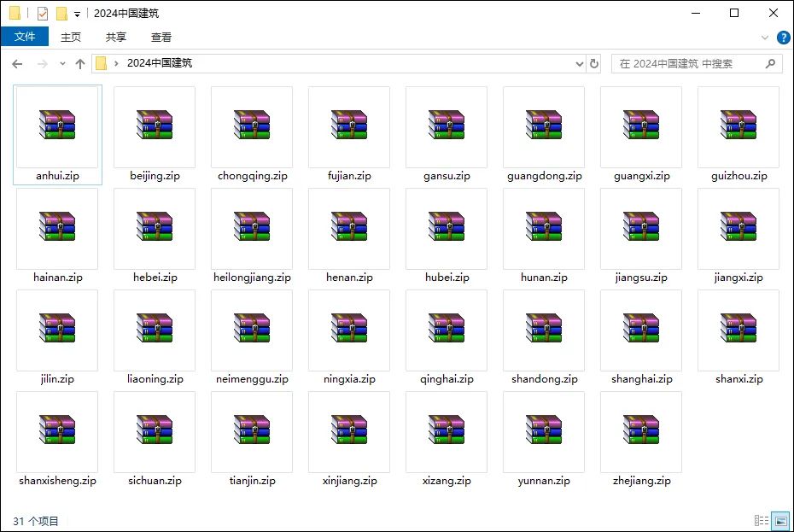The image size is (794, 532).
Task: Select the anhui.zip archive icon
Action: (57, 125)
